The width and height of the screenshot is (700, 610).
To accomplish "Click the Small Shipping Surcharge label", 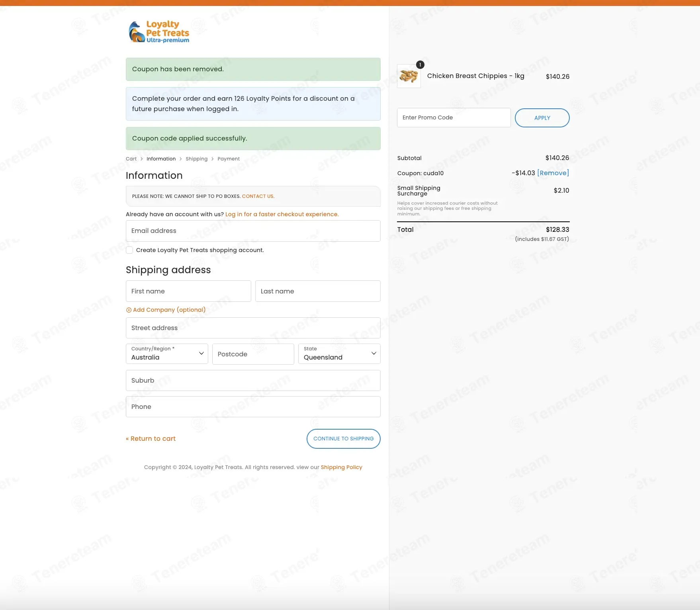I will coord(418,191).
